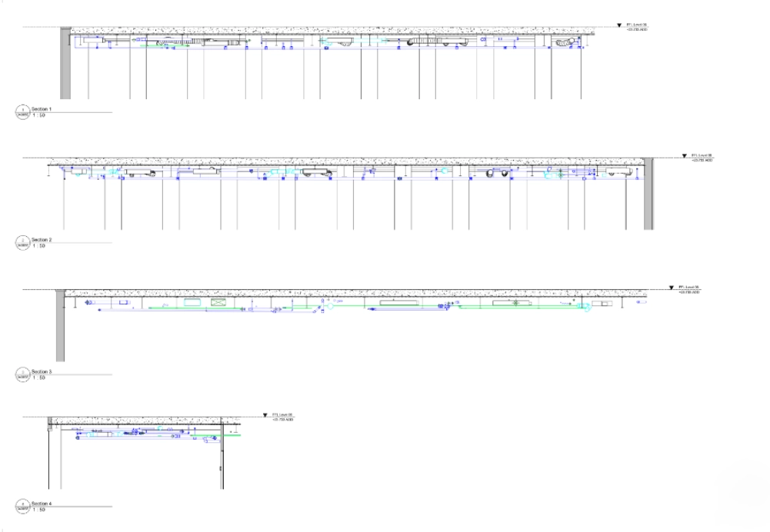The width and height of the screenshot is (770, 532).
Task: Click the Section 3 circular view marker
Action: point(22,374)
